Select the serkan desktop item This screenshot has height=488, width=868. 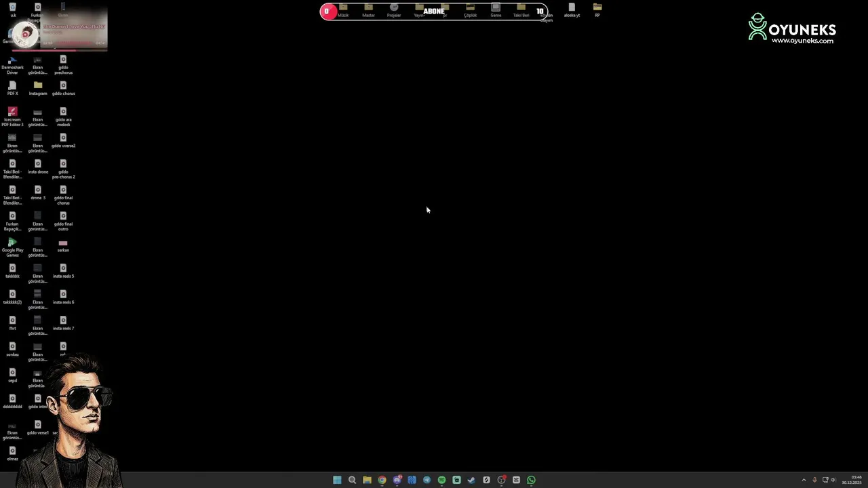pos(63,245)
